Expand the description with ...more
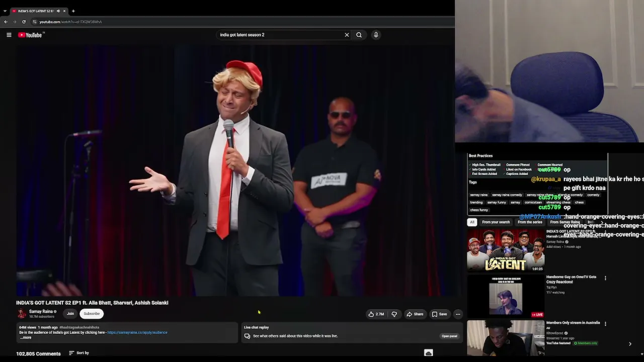Screen dimensions: 644x362 (26, 337)
